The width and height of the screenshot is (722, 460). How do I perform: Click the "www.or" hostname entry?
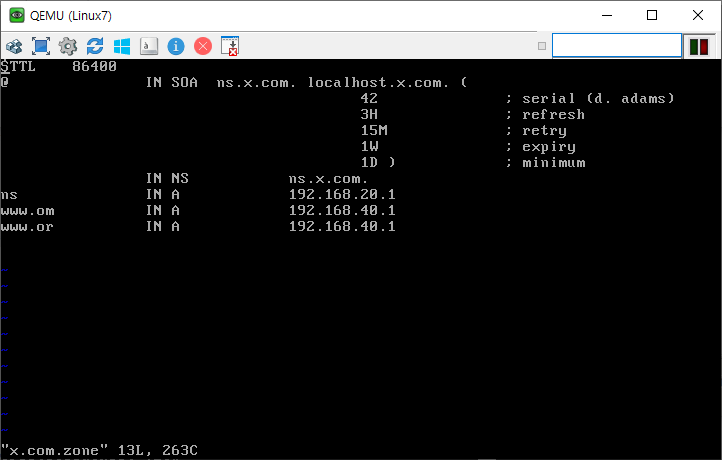click(x=27, y=227)
